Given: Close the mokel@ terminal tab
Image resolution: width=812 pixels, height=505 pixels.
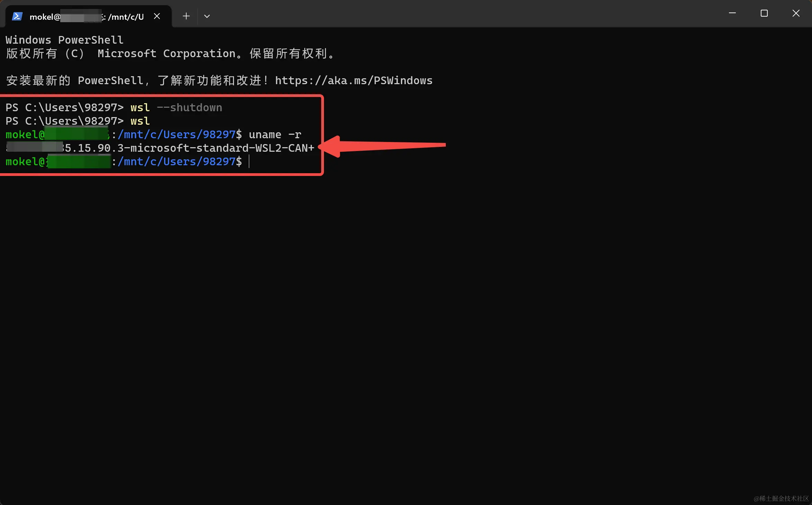Looking at the screenshot, I should pos(157,16).
